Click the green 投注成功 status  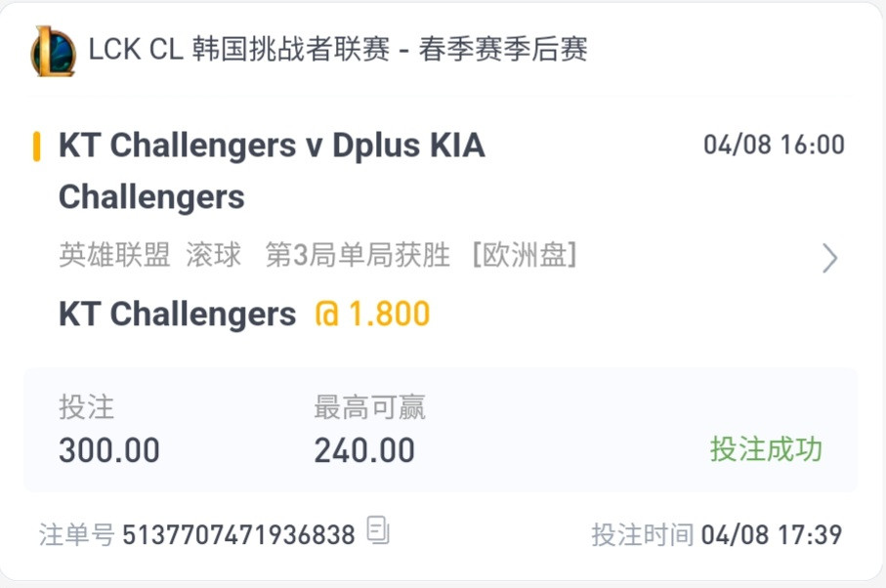[x=766, y=449]
